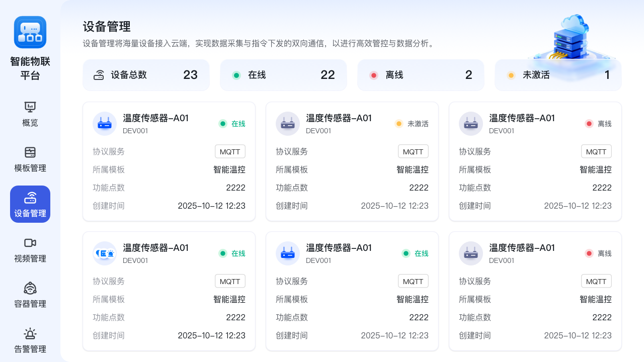Switch to 设备管理 section
Screen dimensions: 644x362
tap(30, 204)
